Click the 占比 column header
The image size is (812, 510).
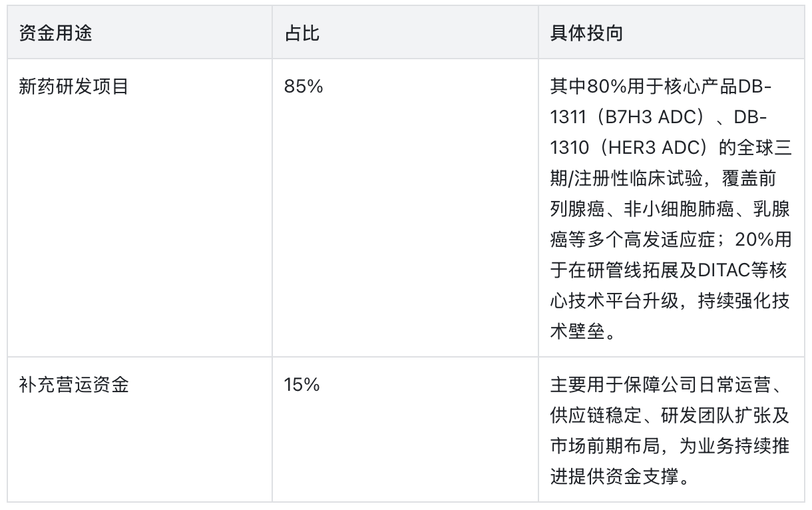pyautogui.click(x=302, y=34)
